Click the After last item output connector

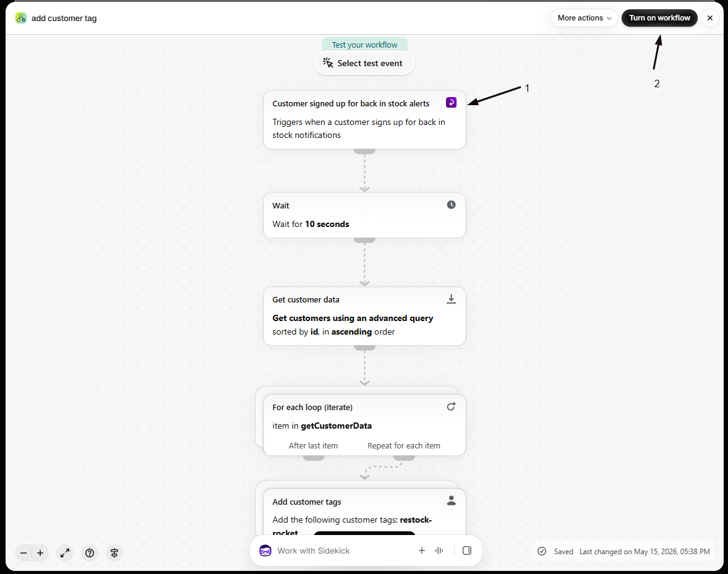[x=314, y=458]
